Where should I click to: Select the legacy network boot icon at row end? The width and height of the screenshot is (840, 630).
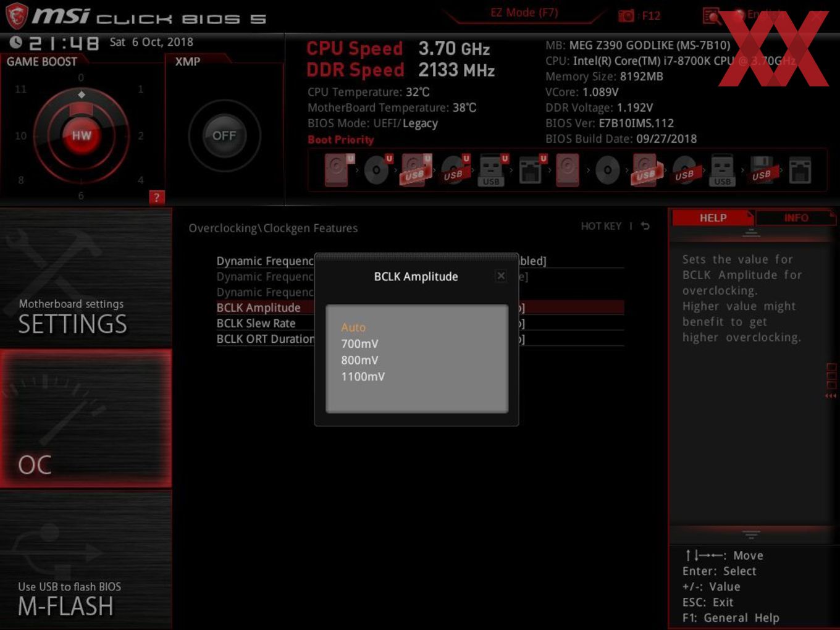(800, 170)
